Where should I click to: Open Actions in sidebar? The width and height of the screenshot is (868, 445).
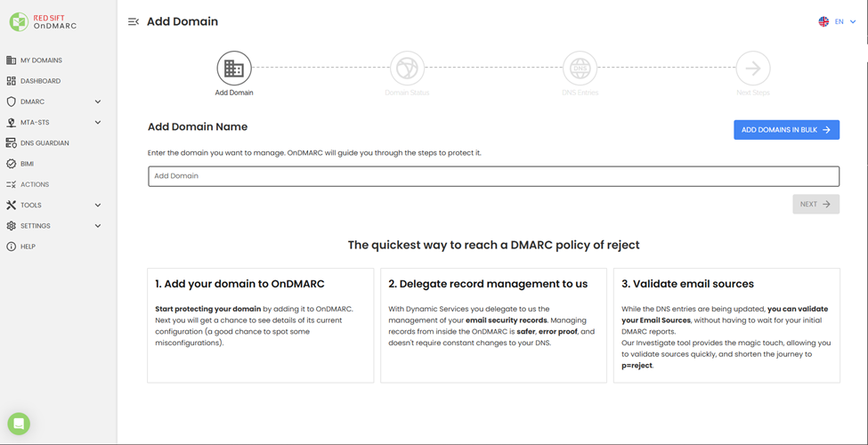[35, 184]
